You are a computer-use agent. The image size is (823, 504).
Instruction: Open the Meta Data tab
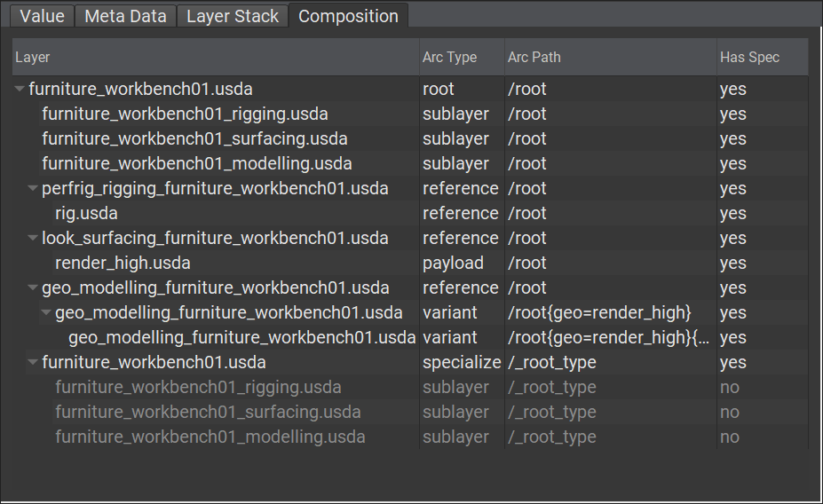click(124, 16)
